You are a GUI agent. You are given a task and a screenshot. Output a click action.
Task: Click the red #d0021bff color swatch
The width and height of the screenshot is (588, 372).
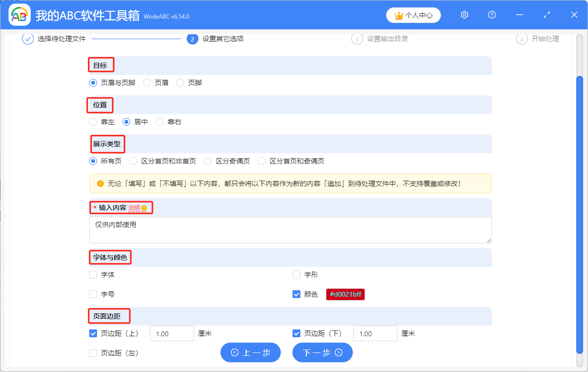[345, 294]
